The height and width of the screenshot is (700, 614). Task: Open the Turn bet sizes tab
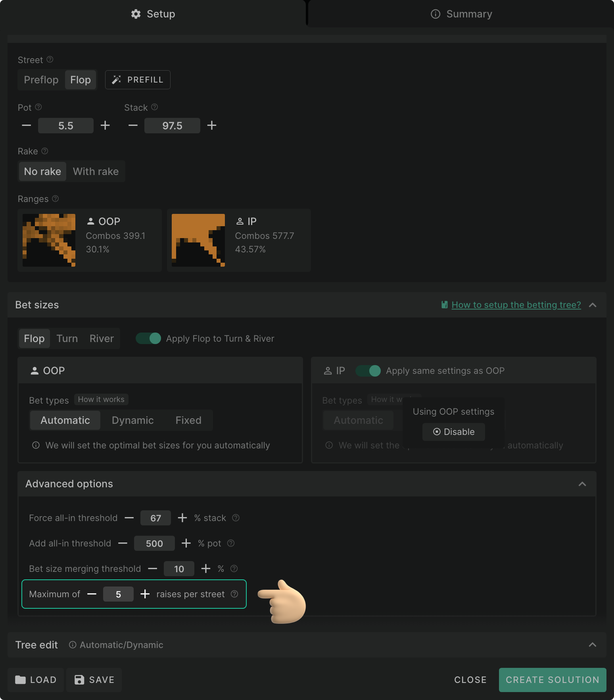point(67,338)
